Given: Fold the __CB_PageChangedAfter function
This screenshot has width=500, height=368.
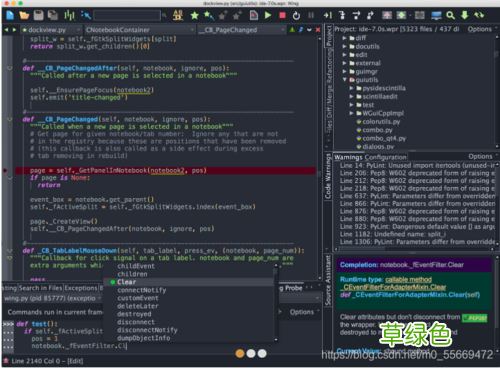Looking at the screenshot, I should [x=10, y=68].
